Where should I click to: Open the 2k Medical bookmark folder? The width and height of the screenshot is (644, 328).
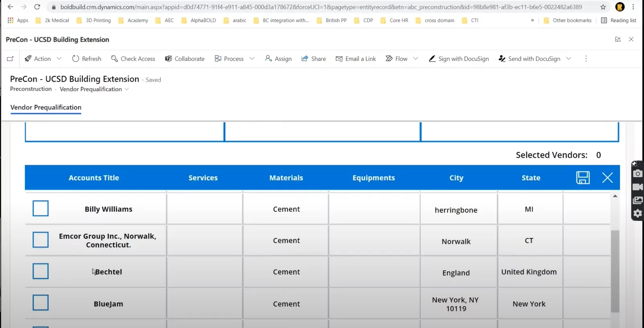52,20
